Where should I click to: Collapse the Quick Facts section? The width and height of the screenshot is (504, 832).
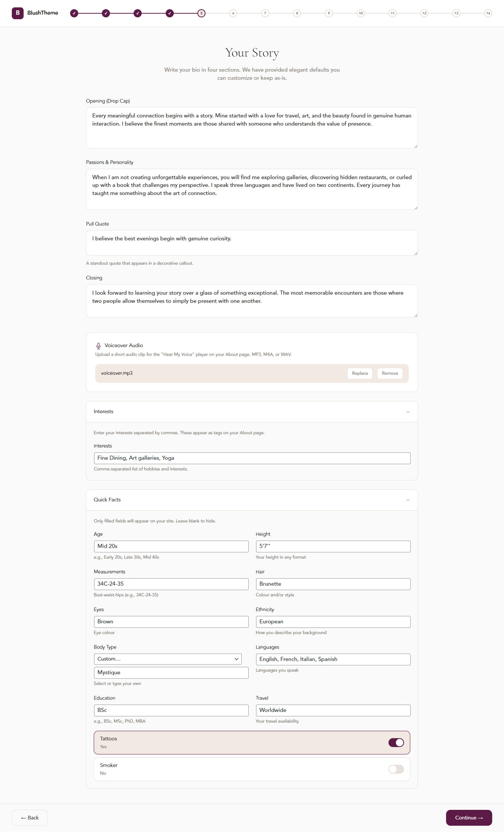[408, 500]
